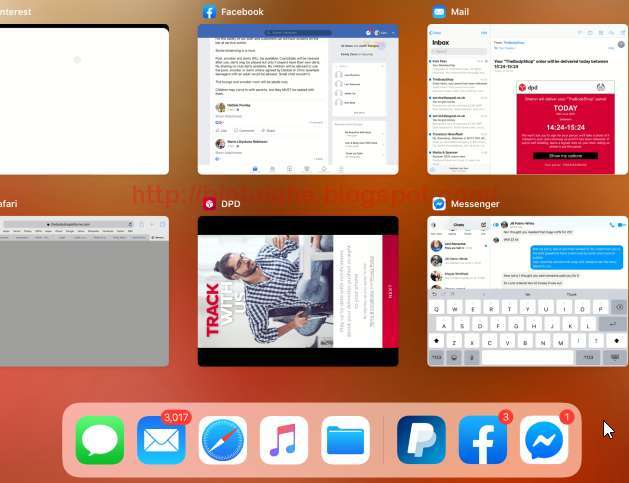Click the Mail app icon above its card
The width and height of the screenshot is (629, 483).
tap(439, 12)
